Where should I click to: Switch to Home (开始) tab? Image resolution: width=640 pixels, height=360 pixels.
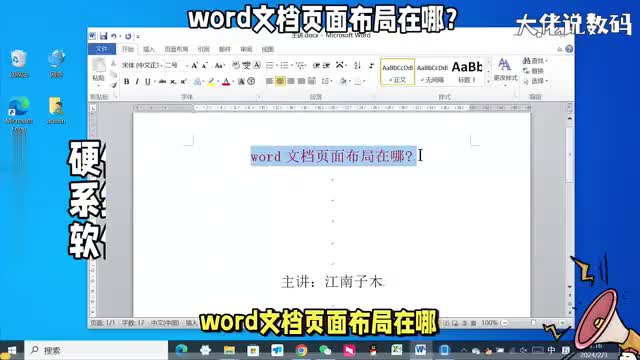[128, 49]
